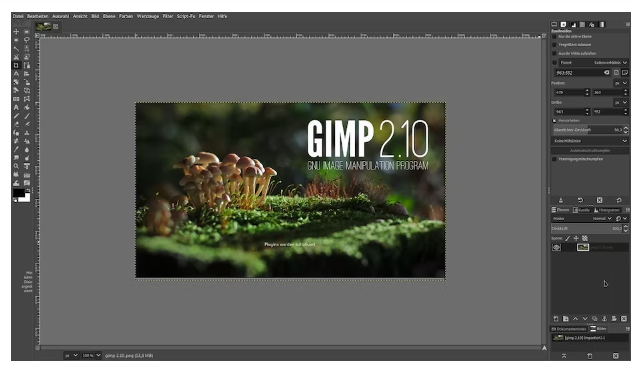635x365 pixels.
Task: Delete the layer in Layers panel
Action: pos(624,319)
